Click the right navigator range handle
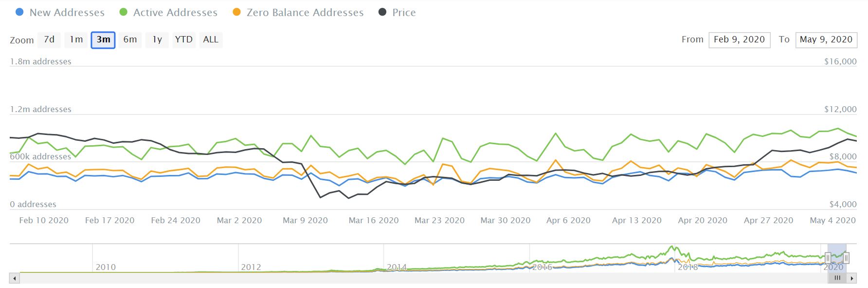 (x=846, y=258)
